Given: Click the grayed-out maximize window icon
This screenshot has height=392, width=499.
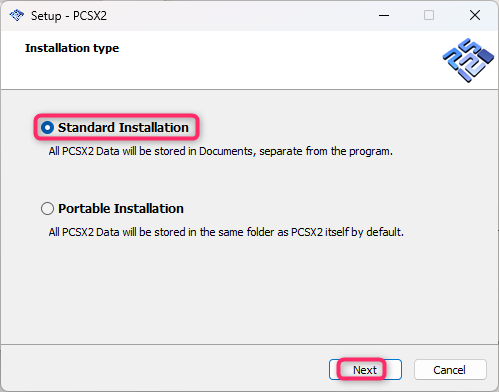Looking at the screenshot, I should coord(429,15).
